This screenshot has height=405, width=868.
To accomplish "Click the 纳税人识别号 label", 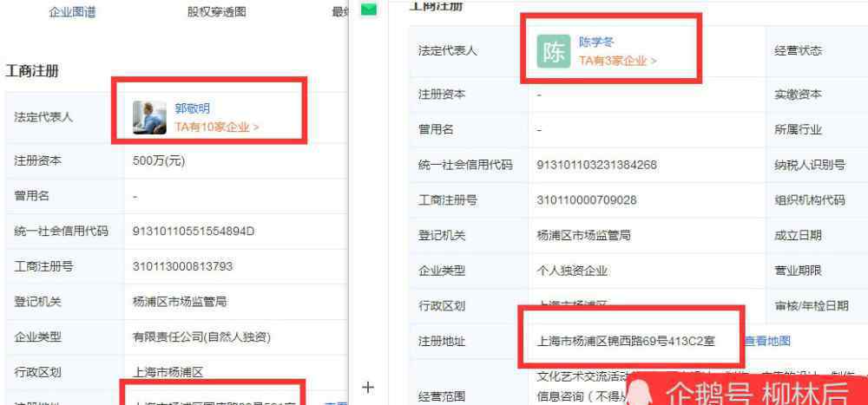I will coord(809,164).
